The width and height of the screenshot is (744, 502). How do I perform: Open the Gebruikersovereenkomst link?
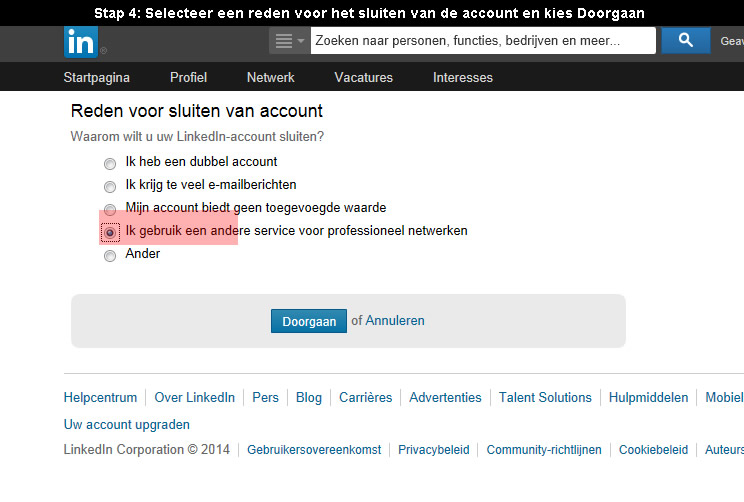coord(314,449)
